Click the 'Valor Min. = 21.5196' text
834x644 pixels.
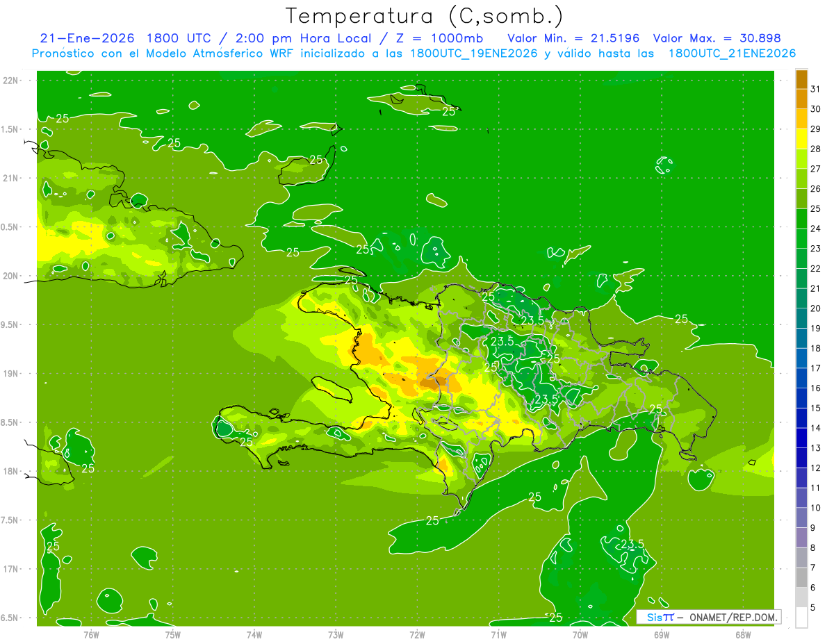coord(573,38)
